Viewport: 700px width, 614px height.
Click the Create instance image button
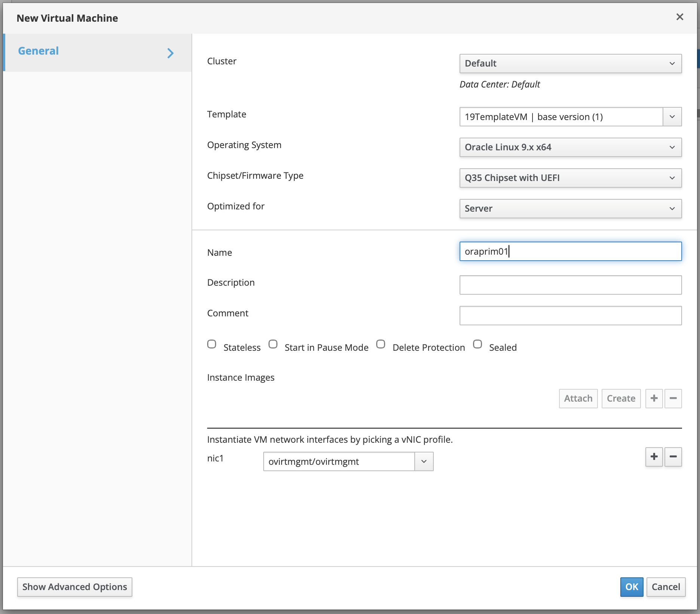pos(621,399)
